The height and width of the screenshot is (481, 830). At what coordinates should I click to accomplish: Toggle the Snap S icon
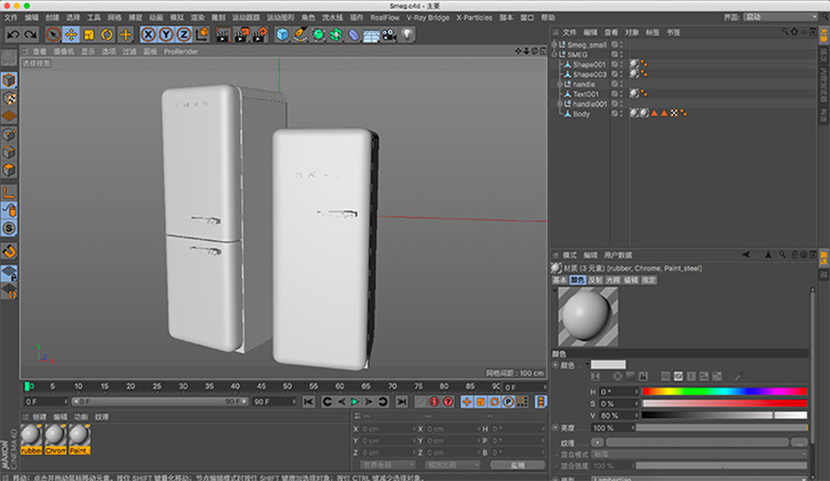[x=9, y=228]
